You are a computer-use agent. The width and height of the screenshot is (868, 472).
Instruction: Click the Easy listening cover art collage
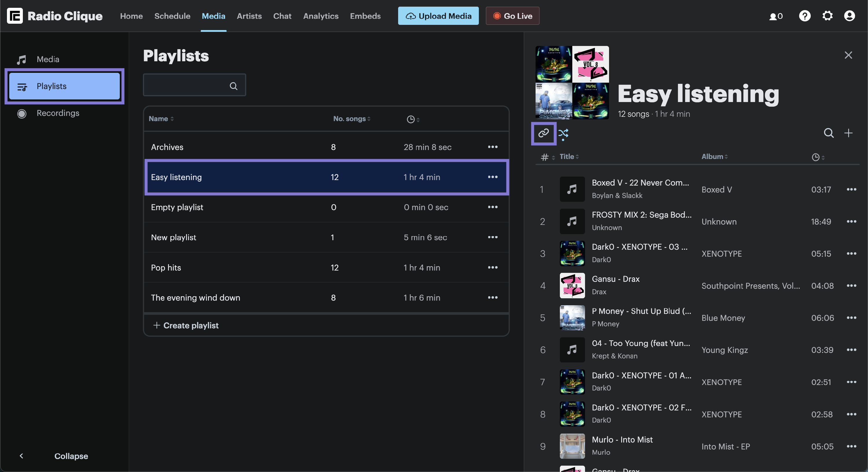(572, 82)
